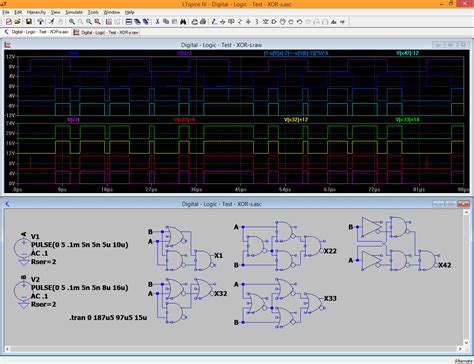Place a Diode component tool
Screen dimensions: 474x364
click(x=265, y=22)
